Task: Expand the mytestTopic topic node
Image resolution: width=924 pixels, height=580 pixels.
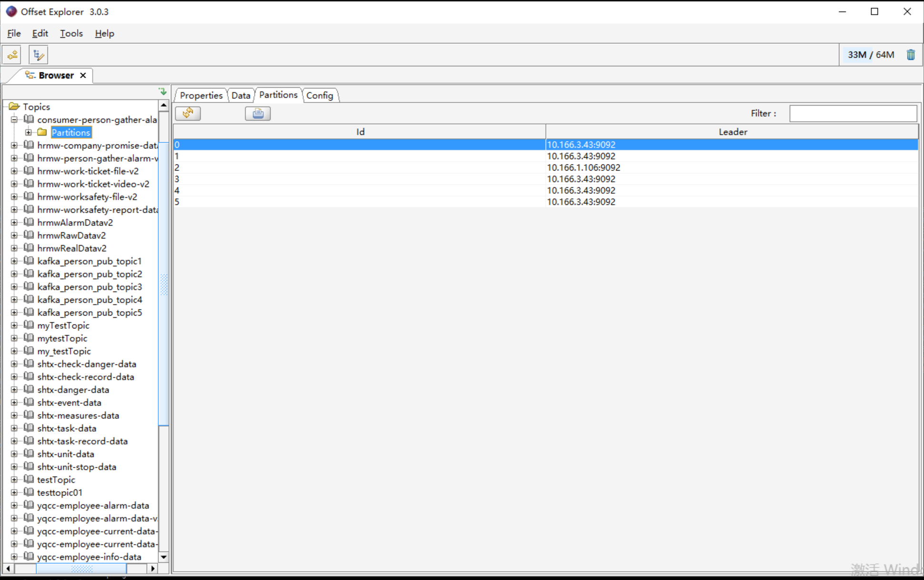Action: click(x=14, y=338)
